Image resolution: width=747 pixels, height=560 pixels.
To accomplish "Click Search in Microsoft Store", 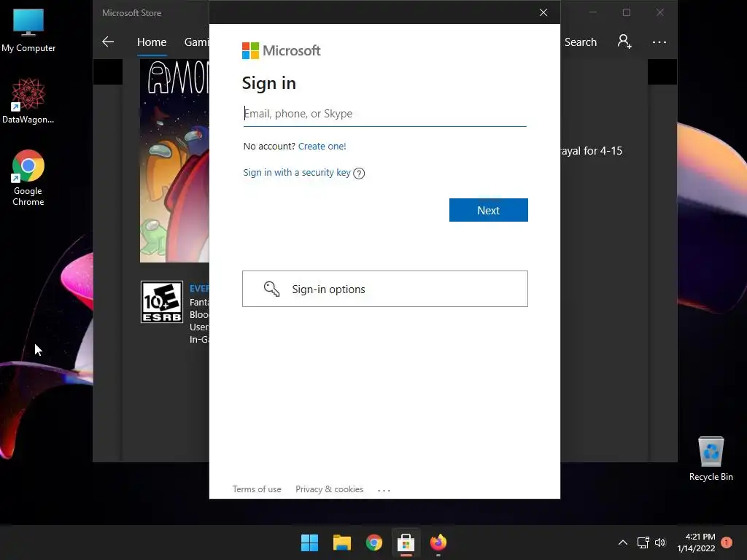I will click(580, 42).
